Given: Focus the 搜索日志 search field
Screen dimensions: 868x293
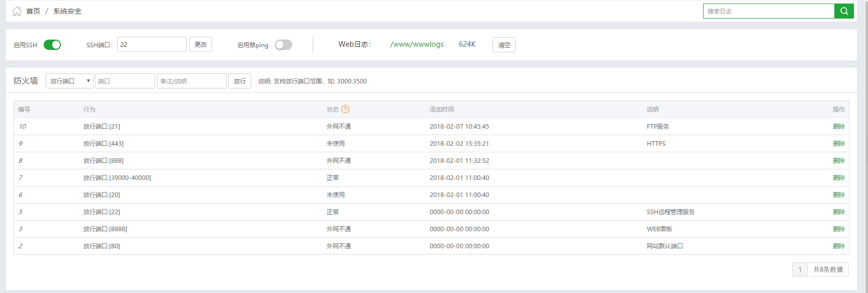Looking at the screenshot, I should tap(768, 11).
